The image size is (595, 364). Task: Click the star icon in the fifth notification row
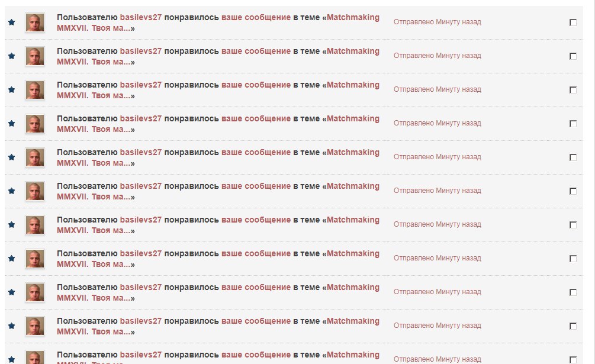tap(11, 157)
